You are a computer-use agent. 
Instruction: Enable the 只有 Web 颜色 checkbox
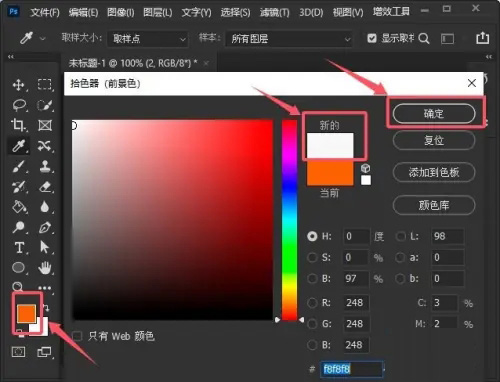tap(77, 336)
